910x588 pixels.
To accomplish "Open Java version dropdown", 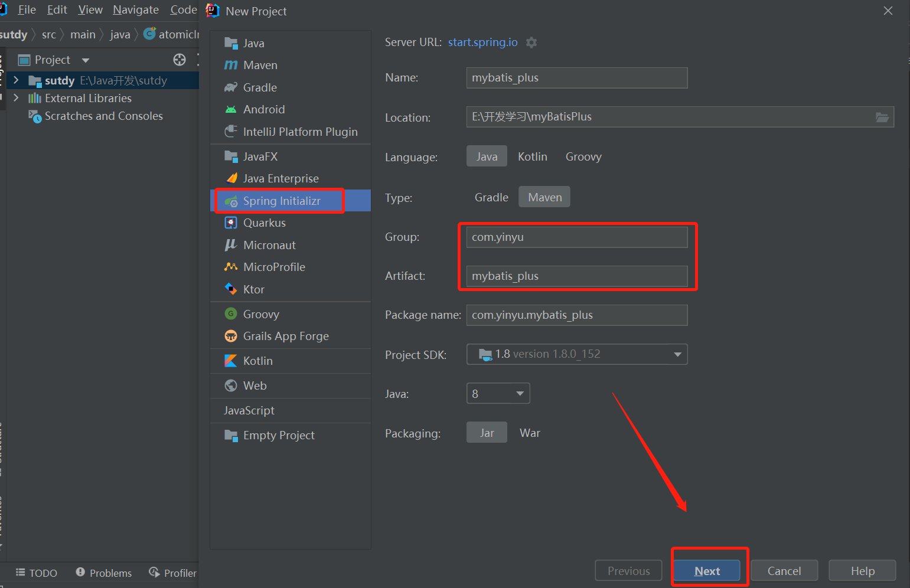I will click(x=498, y=393).
